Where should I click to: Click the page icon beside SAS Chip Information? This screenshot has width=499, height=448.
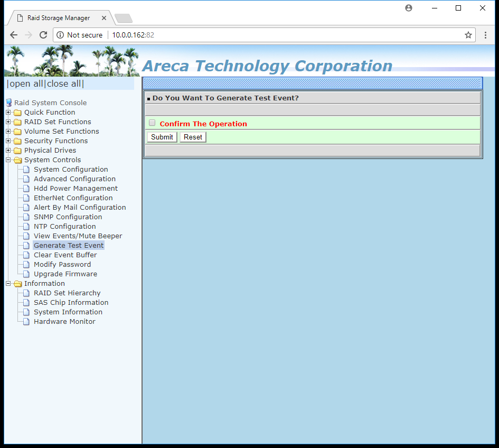point(26,303)
